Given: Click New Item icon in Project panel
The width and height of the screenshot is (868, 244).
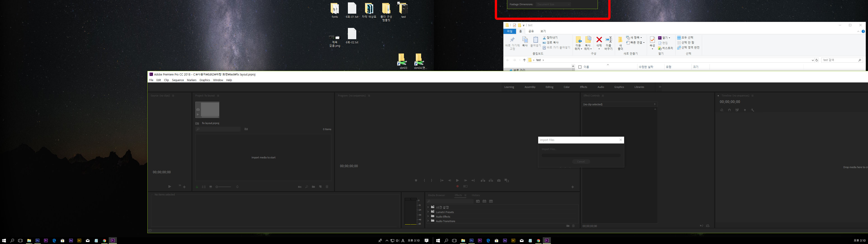Looking at the screenshot, I should coord(321,187).
